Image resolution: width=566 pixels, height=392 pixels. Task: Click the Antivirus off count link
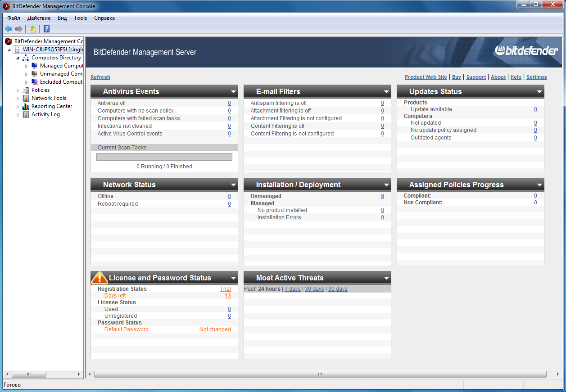(229, 103)
